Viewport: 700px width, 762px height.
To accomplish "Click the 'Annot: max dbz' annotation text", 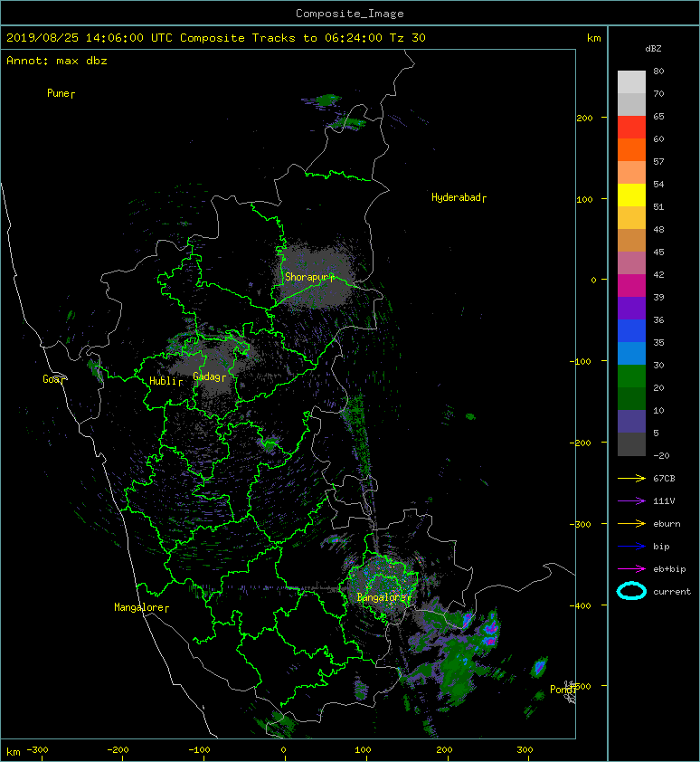I will coord(57,61).
